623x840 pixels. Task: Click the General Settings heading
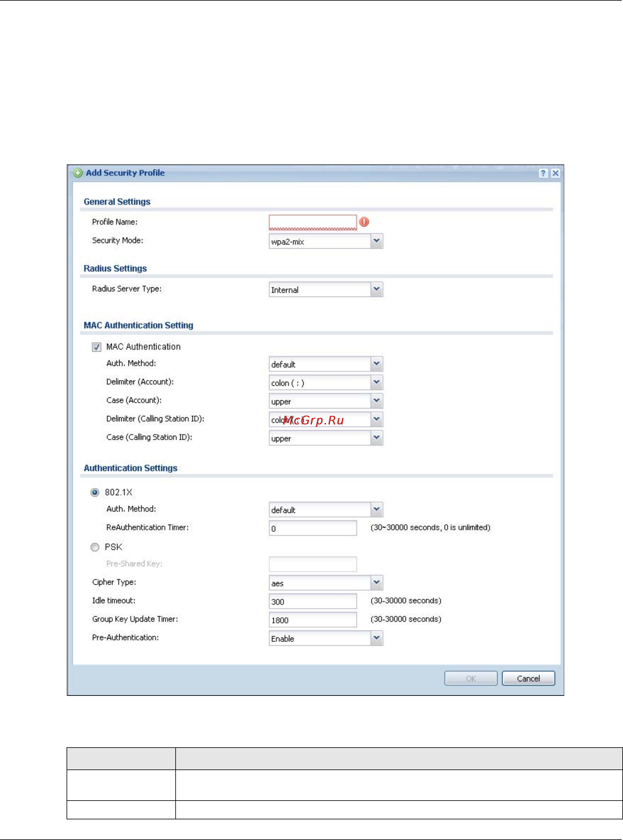[x=117, y=202]
